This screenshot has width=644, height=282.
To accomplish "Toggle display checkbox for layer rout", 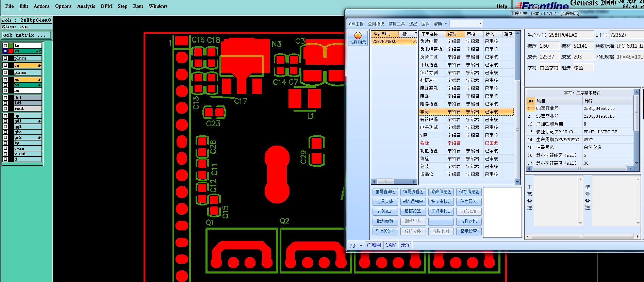I will (x=5, y=109).
